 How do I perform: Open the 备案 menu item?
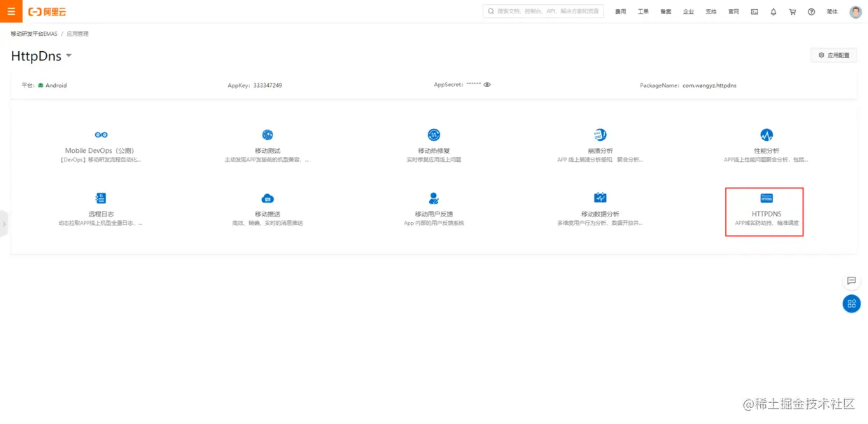pyautogui.click(x=666, y=12)
